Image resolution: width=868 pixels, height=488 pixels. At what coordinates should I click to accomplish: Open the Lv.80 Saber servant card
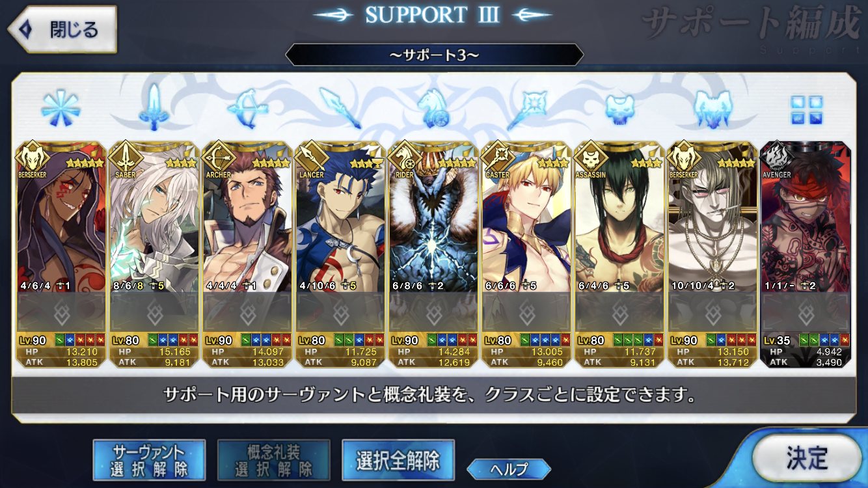click(154, 254)
